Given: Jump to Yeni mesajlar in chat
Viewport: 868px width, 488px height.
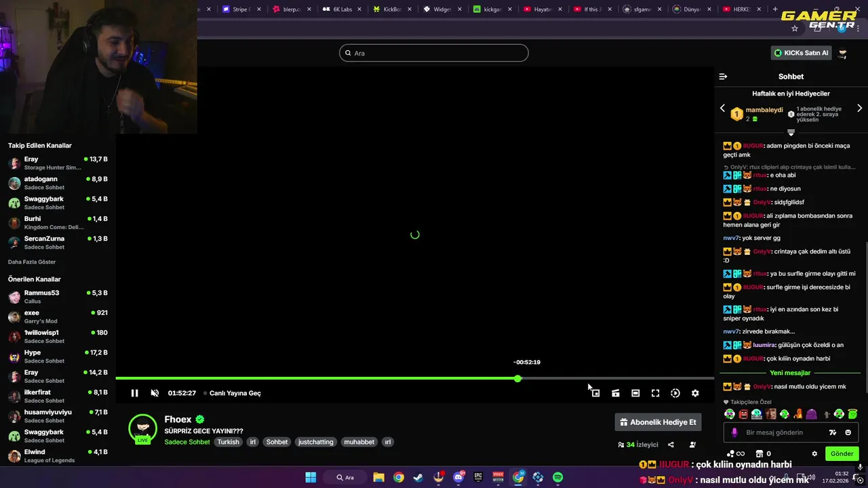Looking at the screenshot, I should click(790, 373).
